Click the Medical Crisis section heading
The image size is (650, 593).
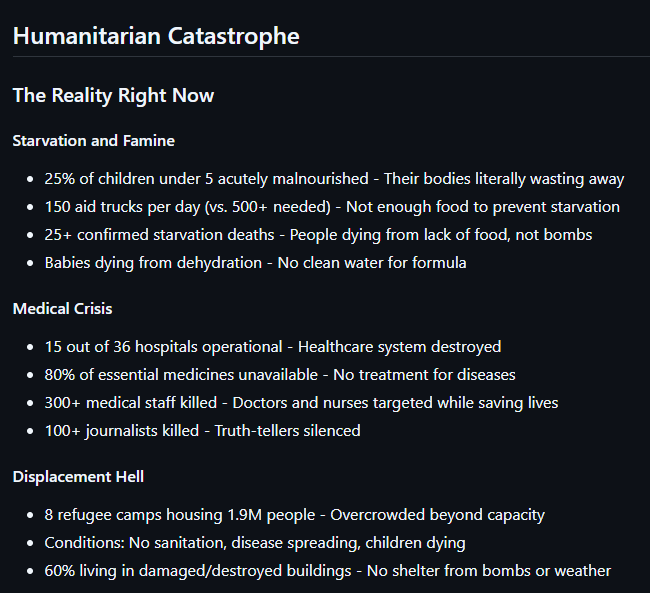pos(63,309)
